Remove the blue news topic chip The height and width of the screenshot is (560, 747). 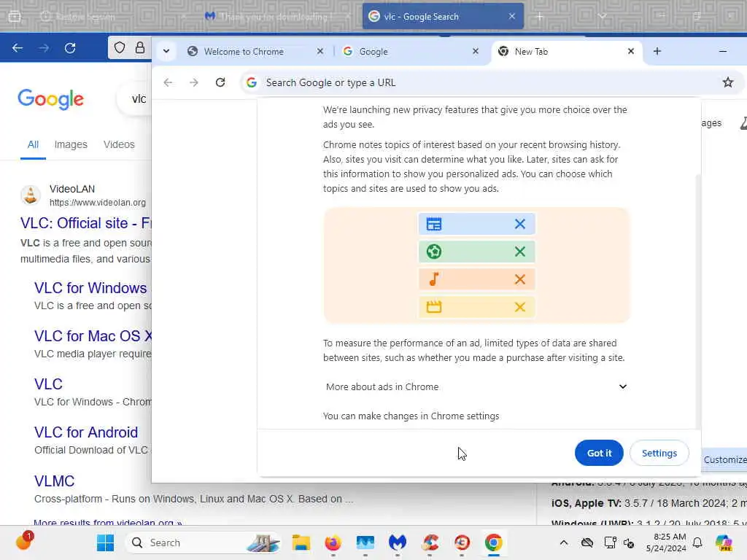coord(519,224)
